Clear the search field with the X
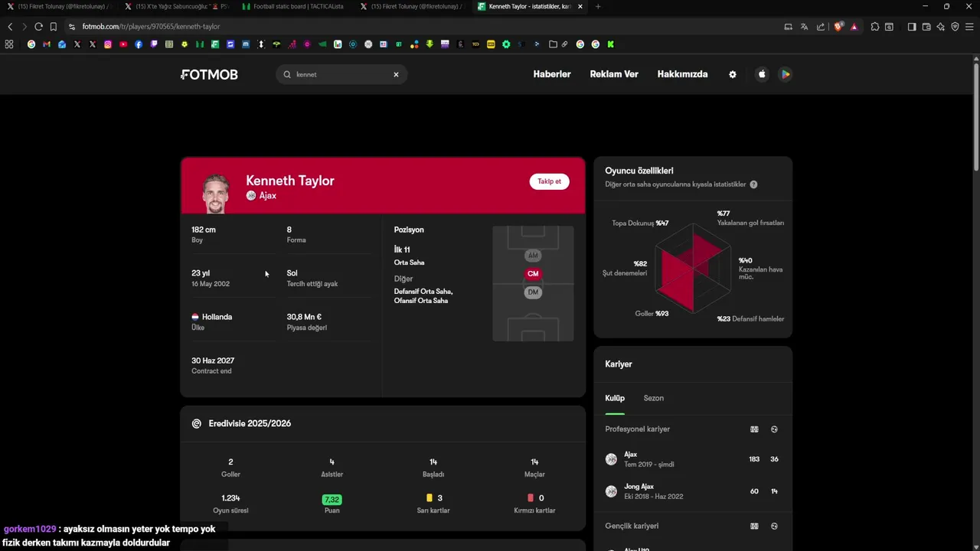Screen dimensions: 980x551 (x=396, y=74)
